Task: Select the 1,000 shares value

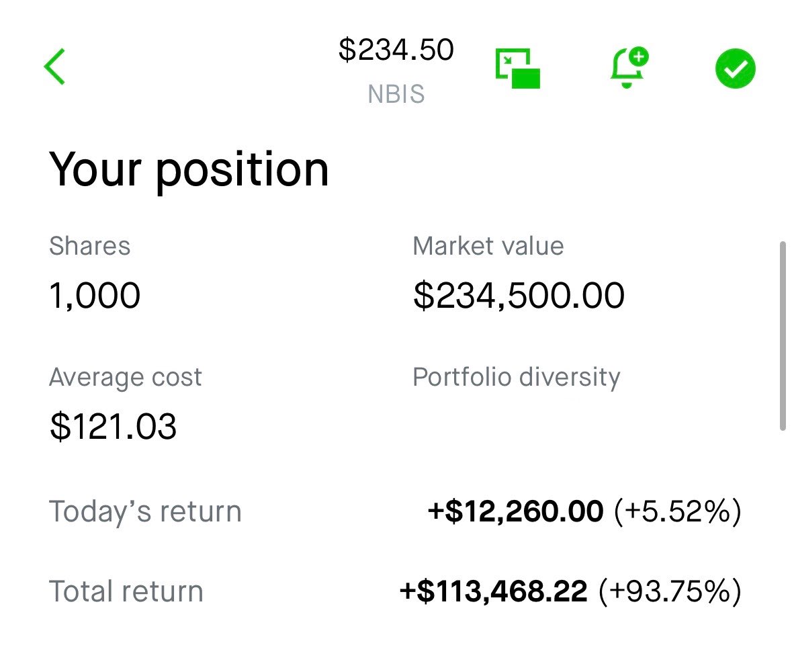Action: [95, 296]
